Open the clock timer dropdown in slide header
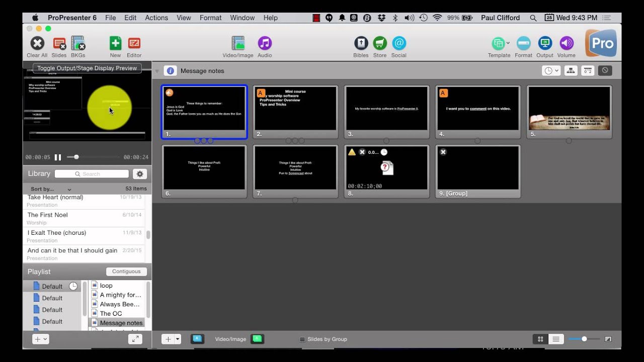 tap(551, 71)
